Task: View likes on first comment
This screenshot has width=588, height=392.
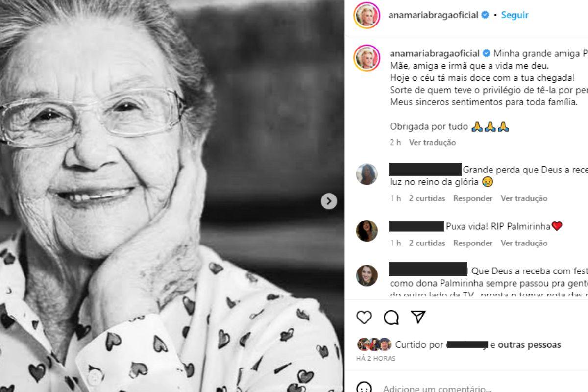Action: coord(427,198)
